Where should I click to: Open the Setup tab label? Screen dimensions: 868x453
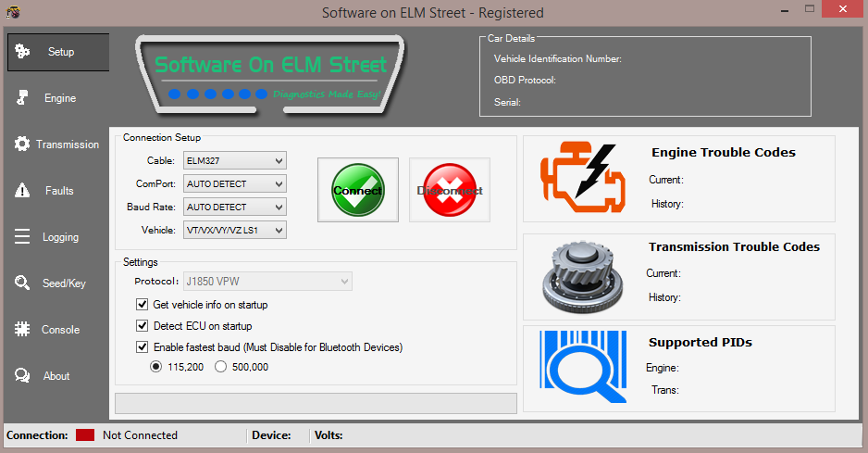61,52
